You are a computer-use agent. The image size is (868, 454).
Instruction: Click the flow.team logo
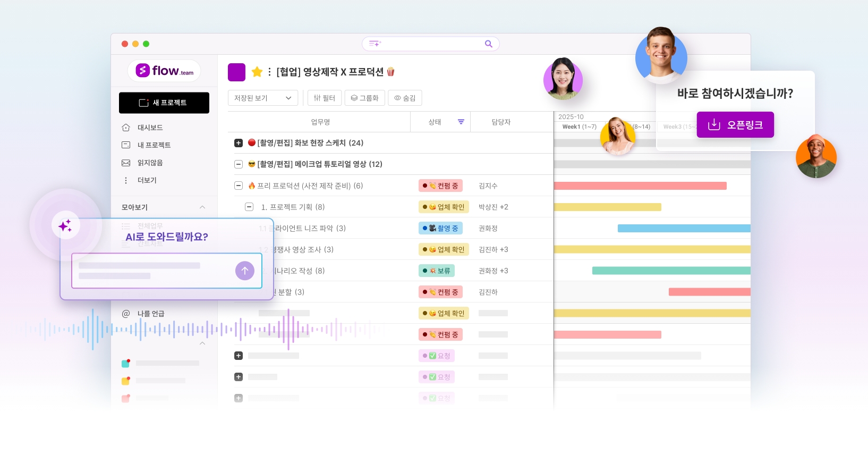coord(164,71)
